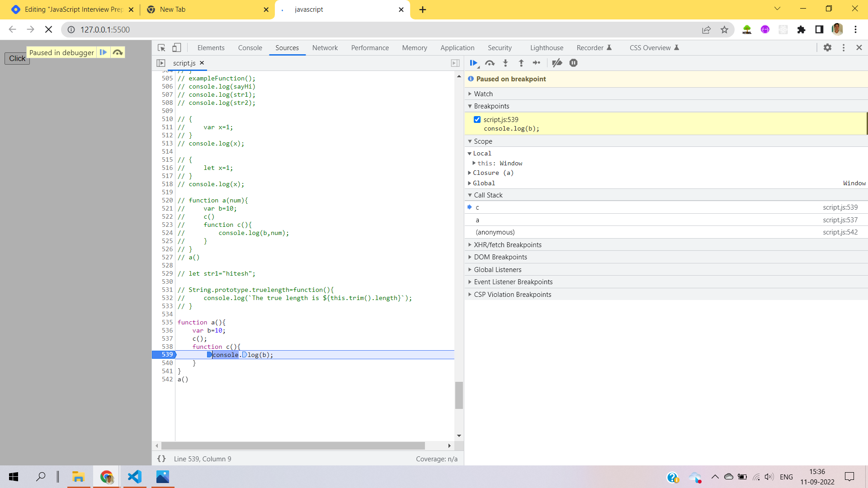Step over next function call
868x488 pixels.
click(x=490, y=63)
